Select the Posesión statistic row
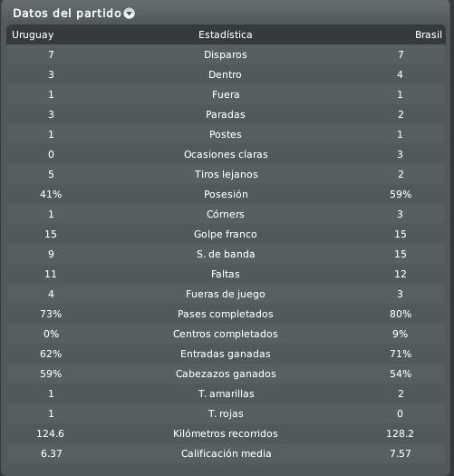This screenshot has width=454, height=476. point(226,194)
